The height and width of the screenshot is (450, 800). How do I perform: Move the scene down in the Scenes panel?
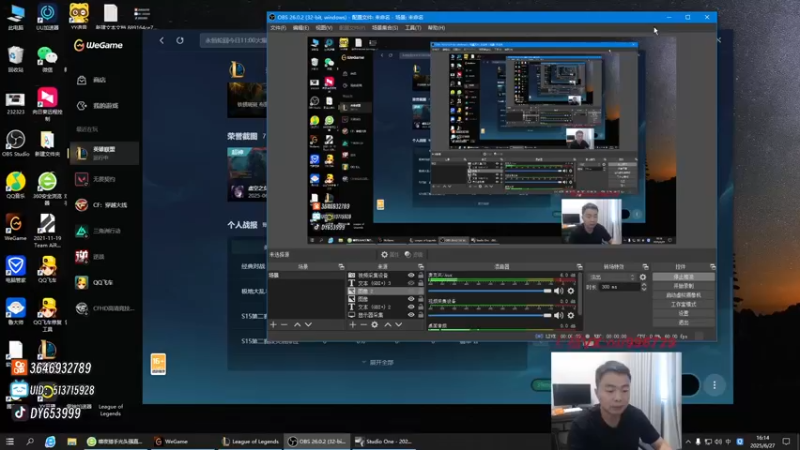click(308, 324)
